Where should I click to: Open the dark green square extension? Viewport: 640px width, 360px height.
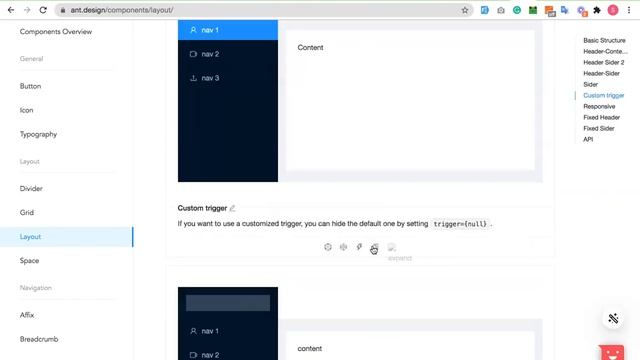(533, 10)
